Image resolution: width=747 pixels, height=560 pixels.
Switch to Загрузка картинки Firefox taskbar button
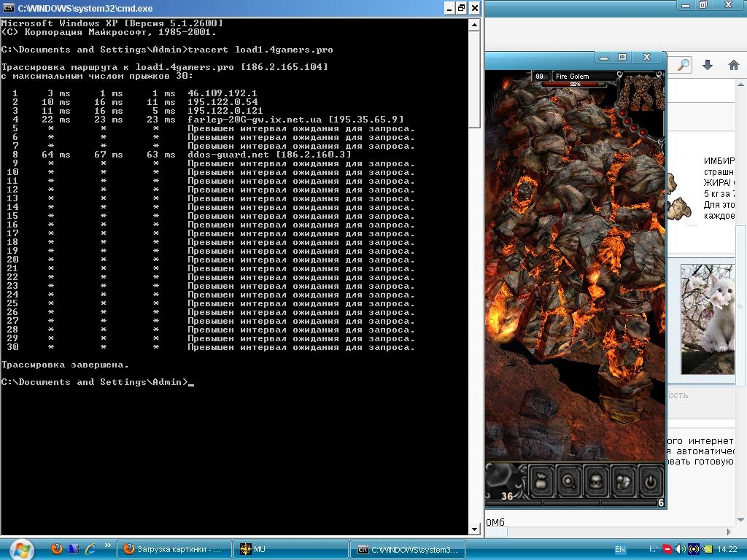point(174,549)
